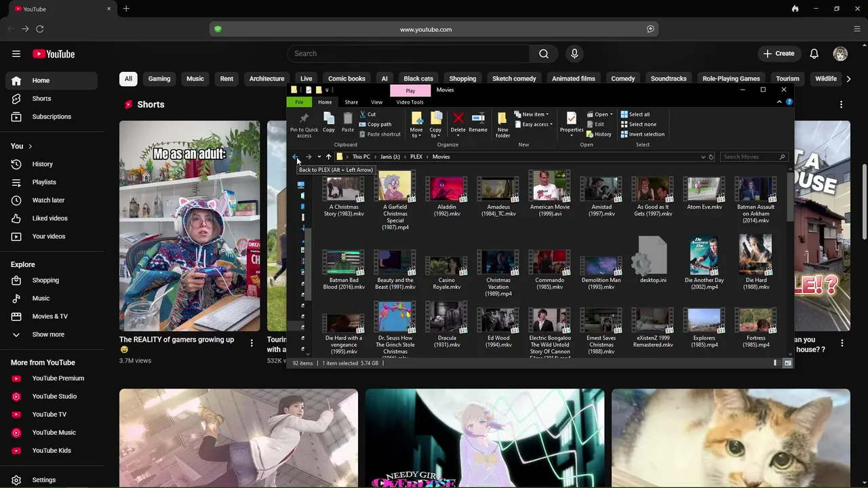Click Create button on YouTube

778,54
